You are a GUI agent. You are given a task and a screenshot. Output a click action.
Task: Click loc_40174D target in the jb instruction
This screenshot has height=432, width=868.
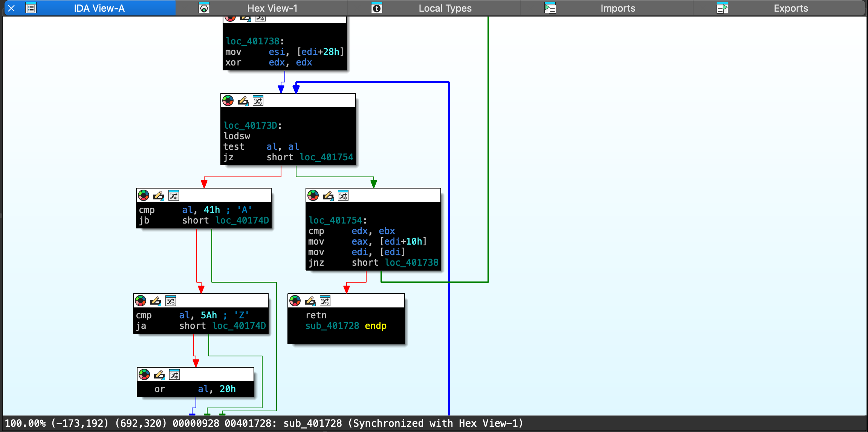tap(242, 221)
